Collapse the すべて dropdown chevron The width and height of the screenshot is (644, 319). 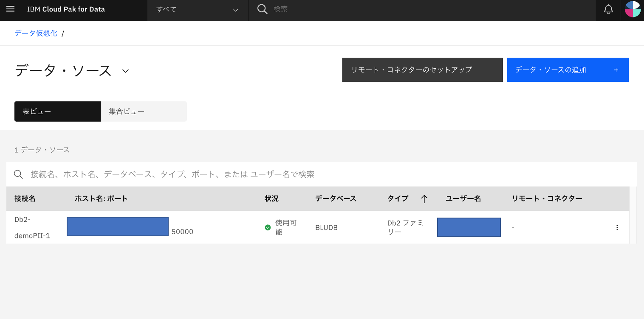pos(236,10)
